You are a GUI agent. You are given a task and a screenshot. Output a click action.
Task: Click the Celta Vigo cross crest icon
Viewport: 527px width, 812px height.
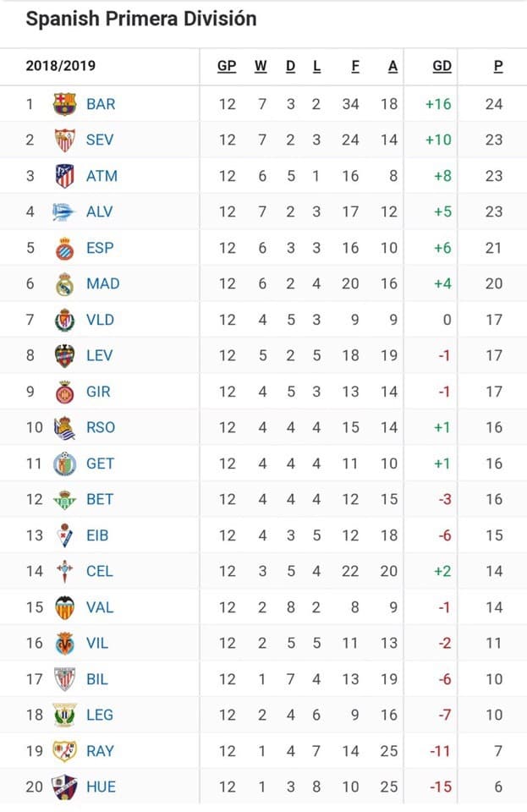tap(64, 571)
